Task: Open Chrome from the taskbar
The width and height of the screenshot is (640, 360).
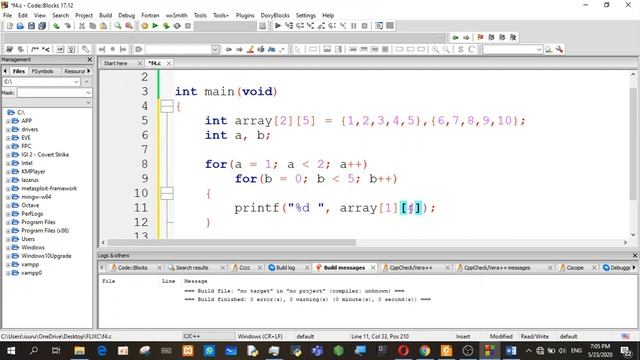Action: pos(424,351)
